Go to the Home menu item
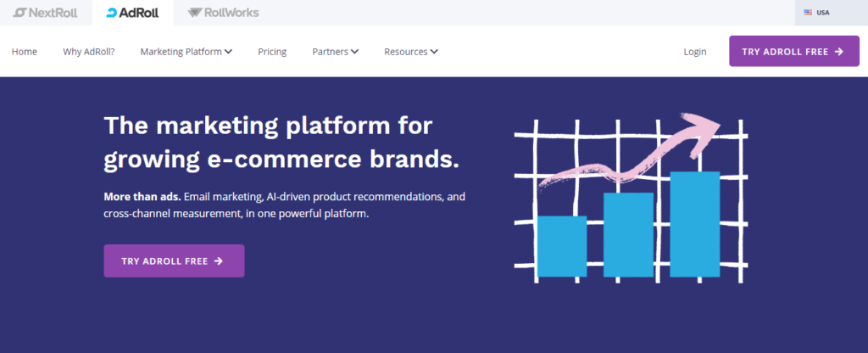Image resolution: width=868 pixels, height=353 pixels. coord(25,52)
